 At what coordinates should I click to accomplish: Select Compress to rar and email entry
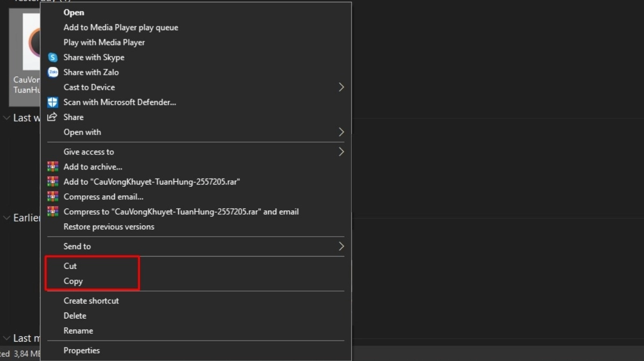195,211
